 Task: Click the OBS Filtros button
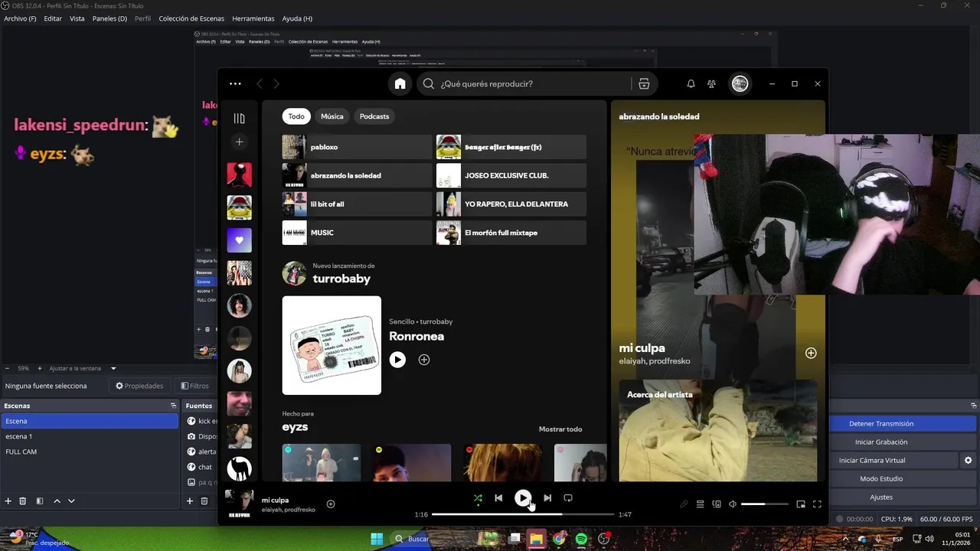click(194, 386)
